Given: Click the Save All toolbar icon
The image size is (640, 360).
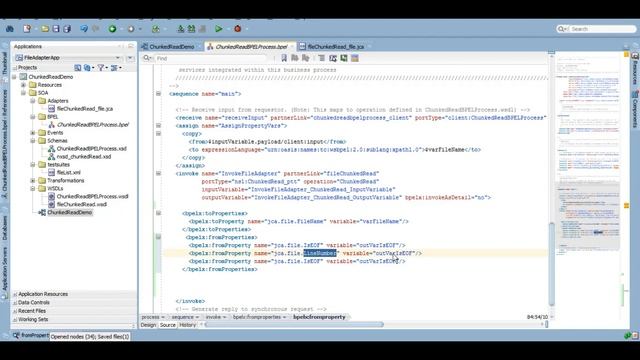Looking at the screenshot, I should [67, 29].
